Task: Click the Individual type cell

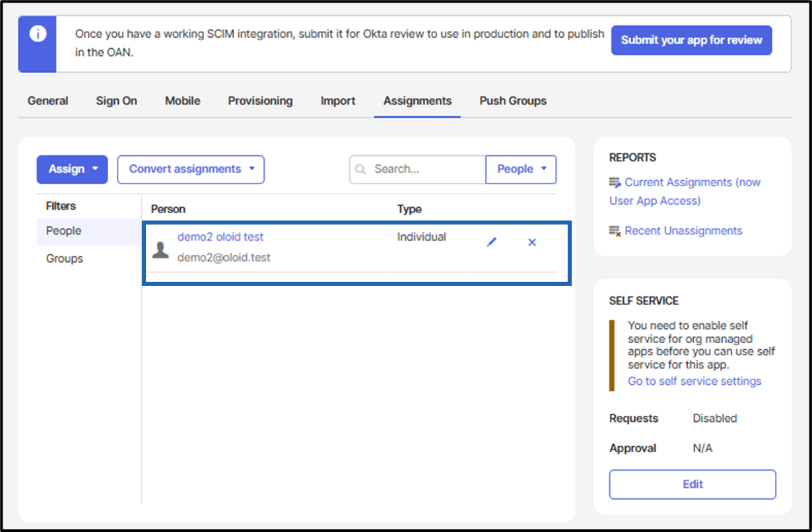Action: 421,237
